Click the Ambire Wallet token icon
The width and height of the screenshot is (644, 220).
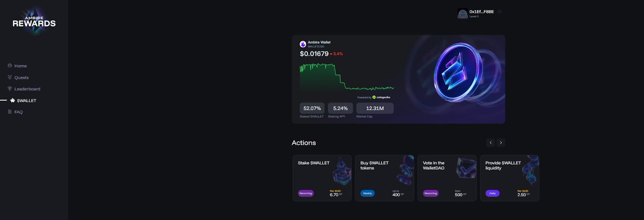point(303,44)
